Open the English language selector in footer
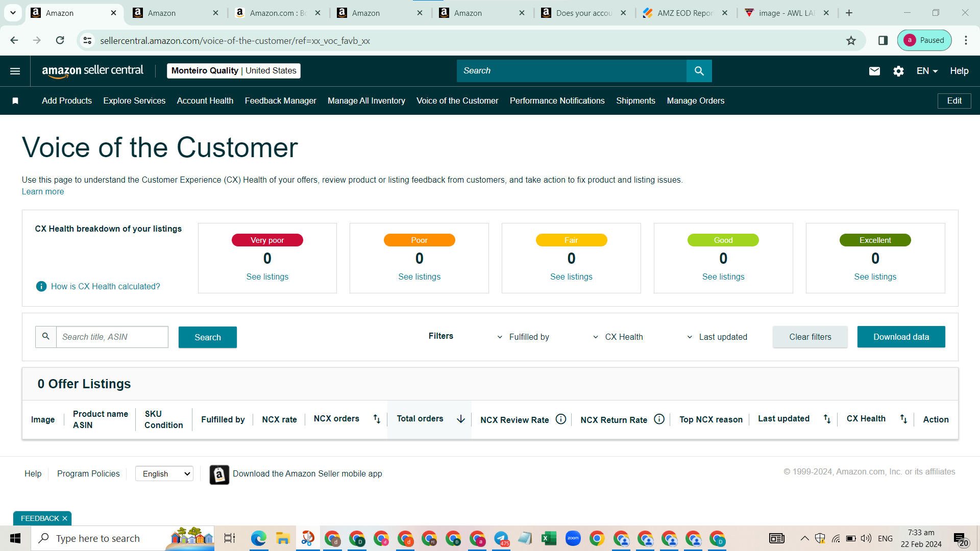This screenshot has width=980, height=551. click(x=164, y=474)
